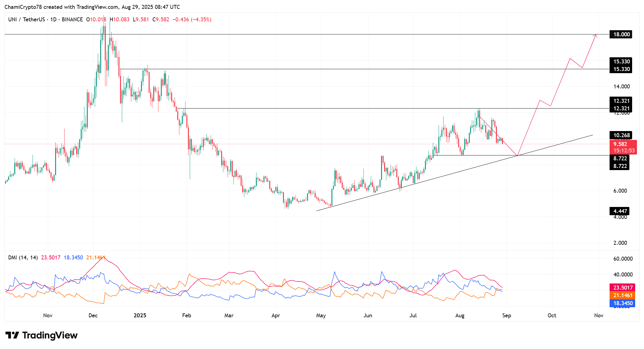This screenshot has height=349, width=644.
Task: Click the UNI / TetherUS symbol title
Action: click(x=27, y=20)
